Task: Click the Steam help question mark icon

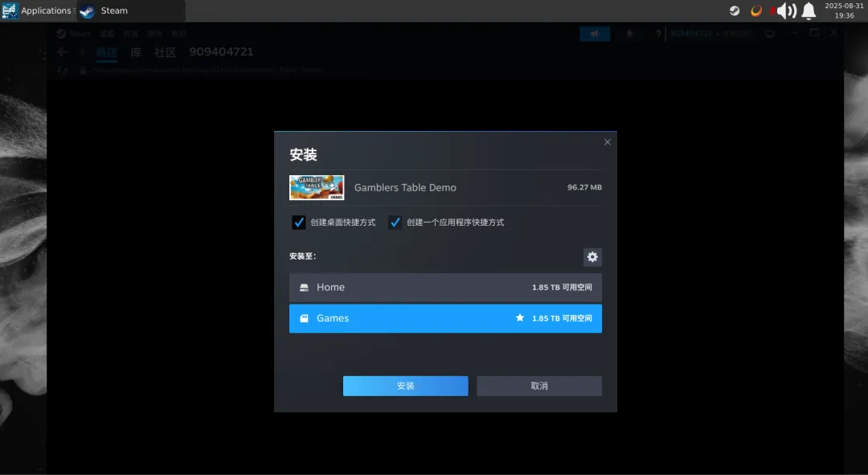Action: [657, 33]
